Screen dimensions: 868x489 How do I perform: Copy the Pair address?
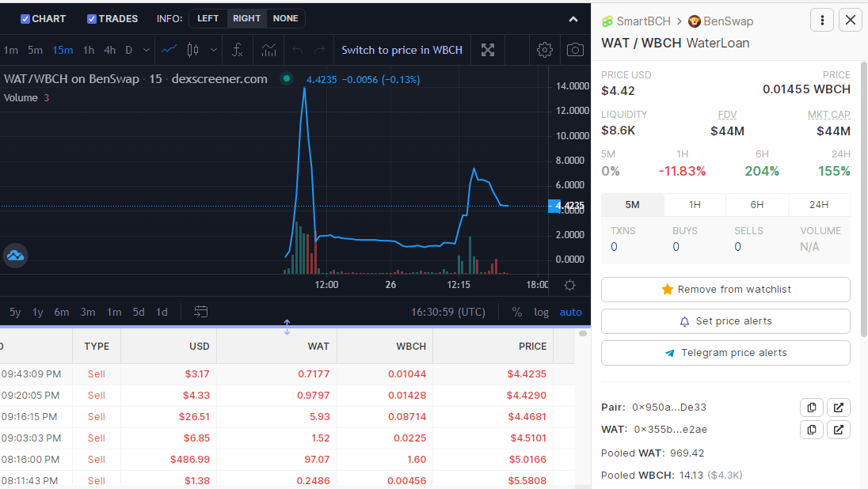coord(812,407)
